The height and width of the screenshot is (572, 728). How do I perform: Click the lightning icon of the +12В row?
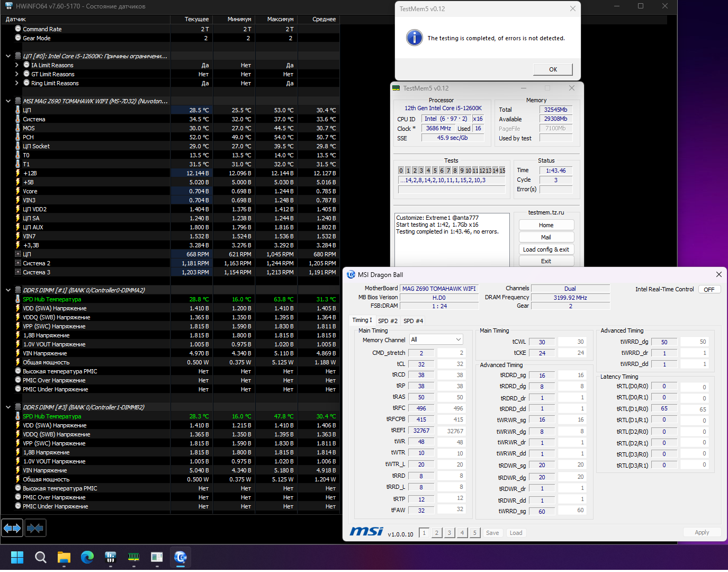pos(18,173)
